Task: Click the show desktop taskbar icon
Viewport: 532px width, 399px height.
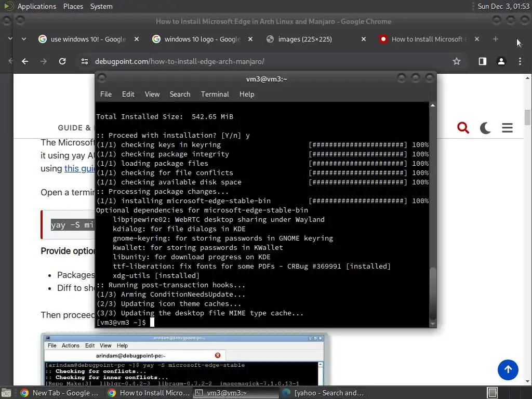Action: point(6,393)
